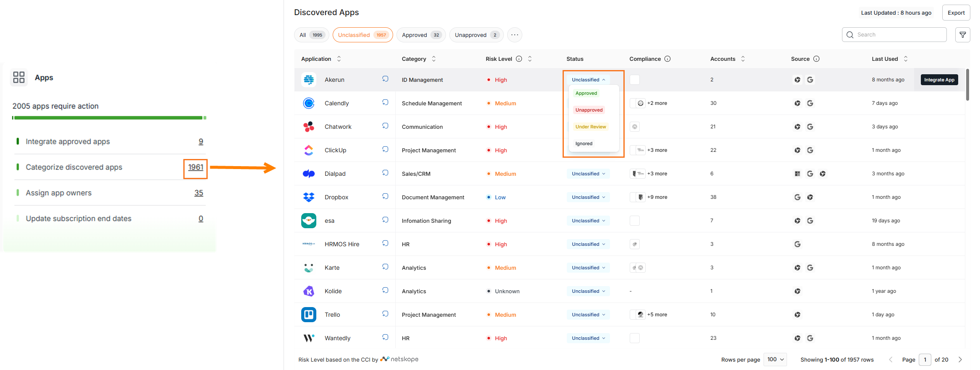The width and height of the screenshot is (980, 370).
Task: Switch to Unapproved tab
Action: point(477,35)
